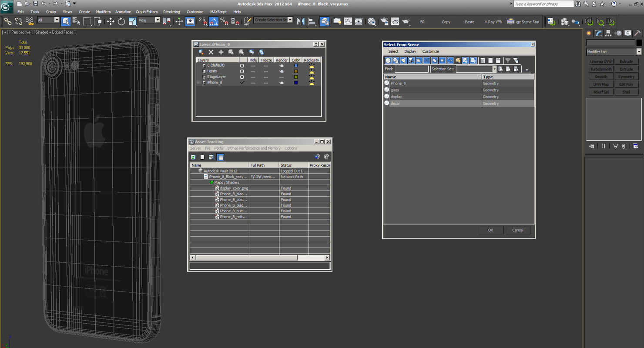Open the quick access toolbar dropdown arrow
644x348 pixels.
74,3
